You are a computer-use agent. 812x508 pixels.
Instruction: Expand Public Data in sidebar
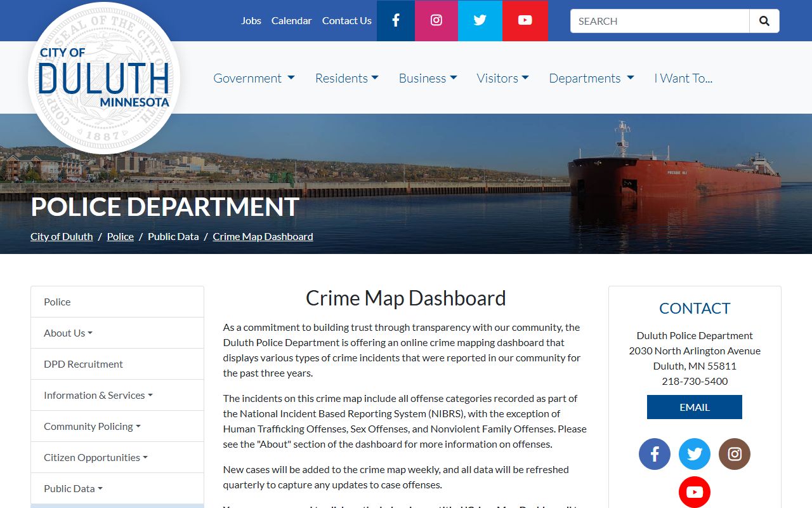click(117, 488)
